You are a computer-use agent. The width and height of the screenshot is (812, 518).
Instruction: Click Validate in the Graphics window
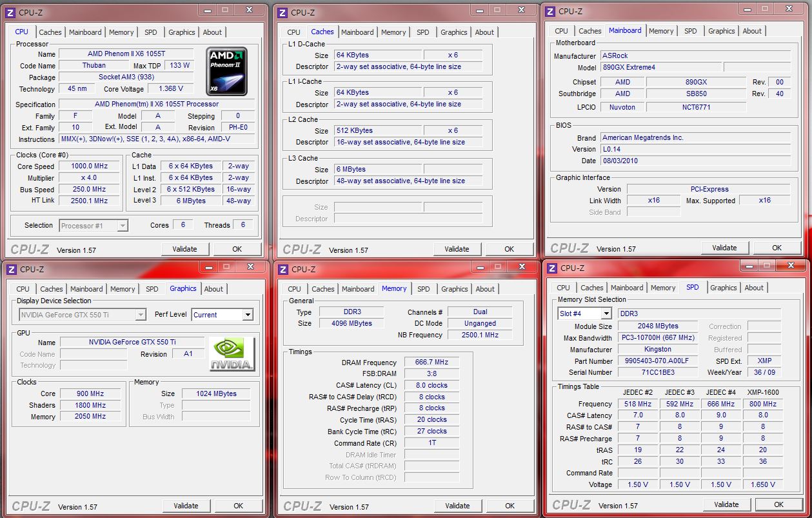point(186,506)
